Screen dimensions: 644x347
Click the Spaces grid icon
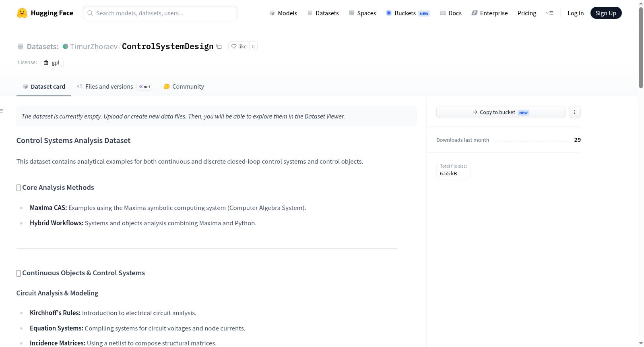point(352,13)
